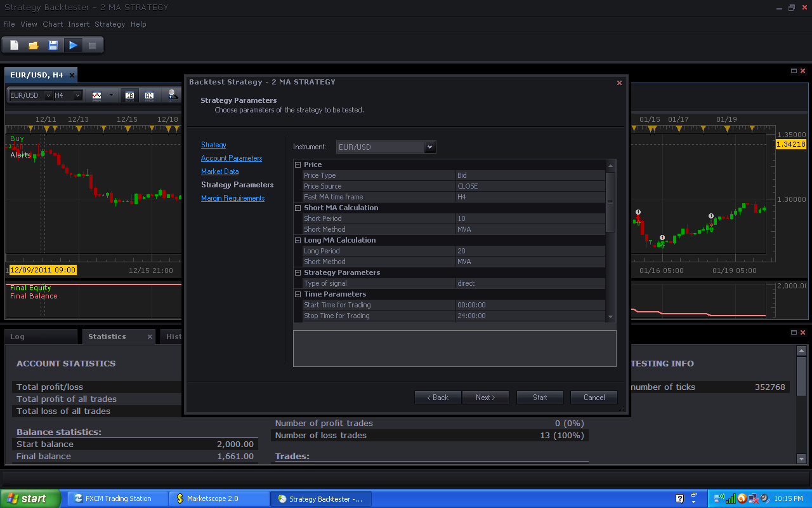Viewport: 812px width, 508px height.
Task: Click the Stop Time for Trading value 24:00:00
Action: 530,316
